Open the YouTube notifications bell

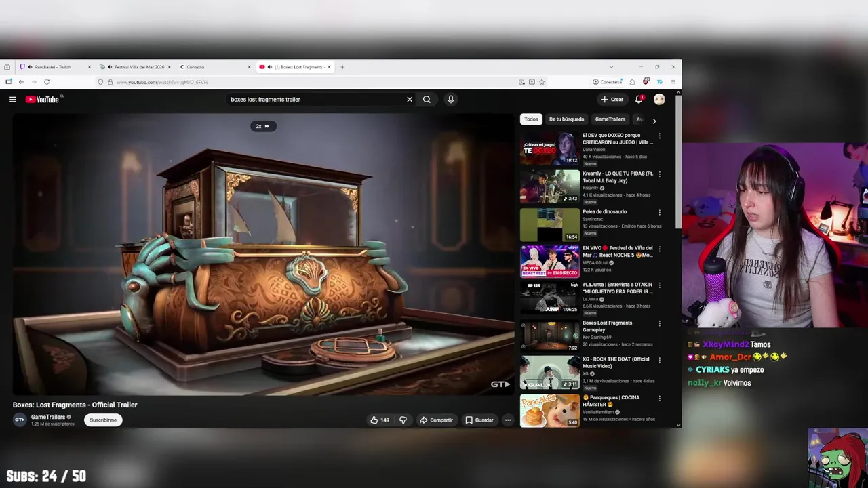tap(639, 99)
